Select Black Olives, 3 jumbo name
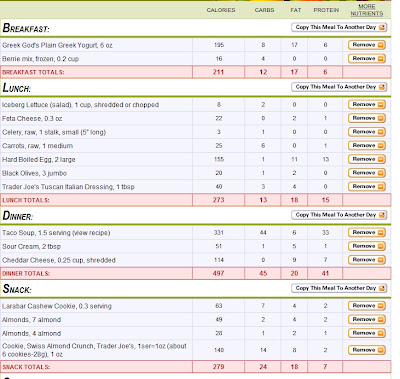The image size is (400, 379). 34,173
